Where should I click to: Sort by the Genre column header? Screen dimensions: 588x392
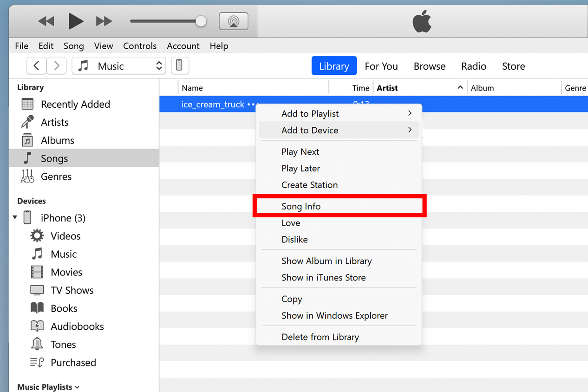pos(575,88)
